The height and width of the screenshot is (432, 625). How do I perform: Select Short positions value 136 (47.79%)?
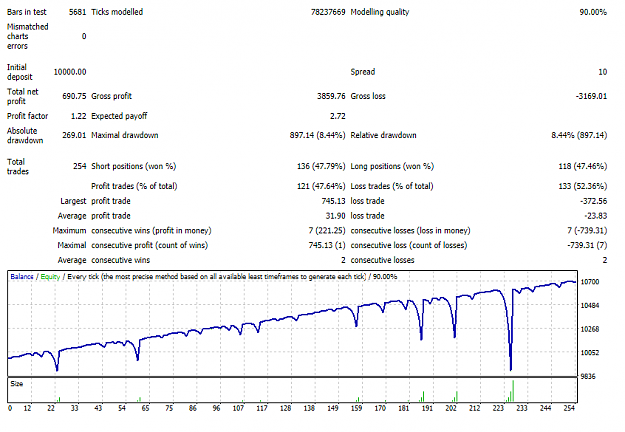(321, 166)
